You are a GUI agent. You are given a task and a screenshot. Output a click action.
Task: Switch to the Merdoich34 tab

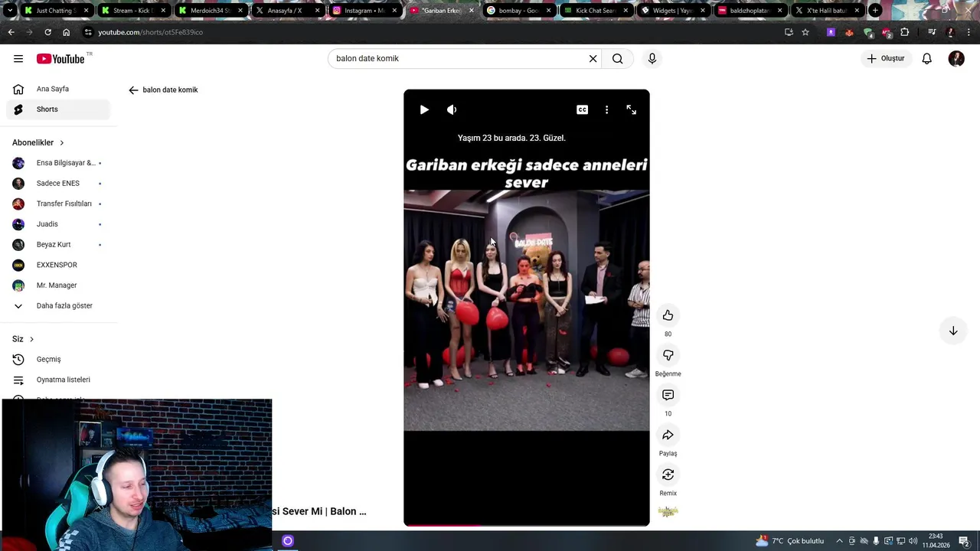tap(211, 11)
